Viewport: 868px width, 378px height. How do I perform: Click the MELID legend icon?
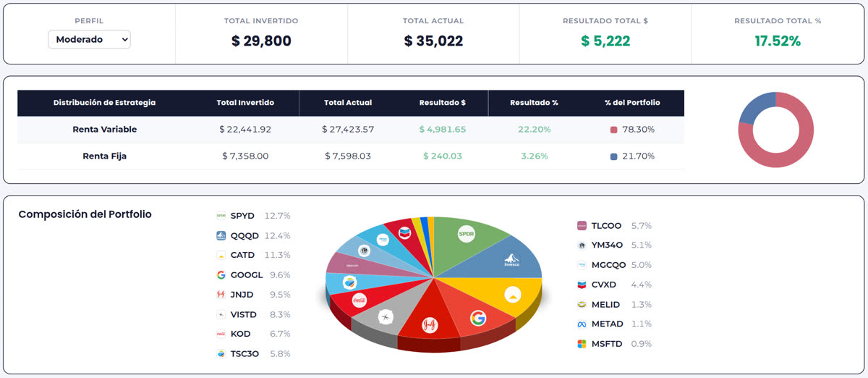coord(582,305)
